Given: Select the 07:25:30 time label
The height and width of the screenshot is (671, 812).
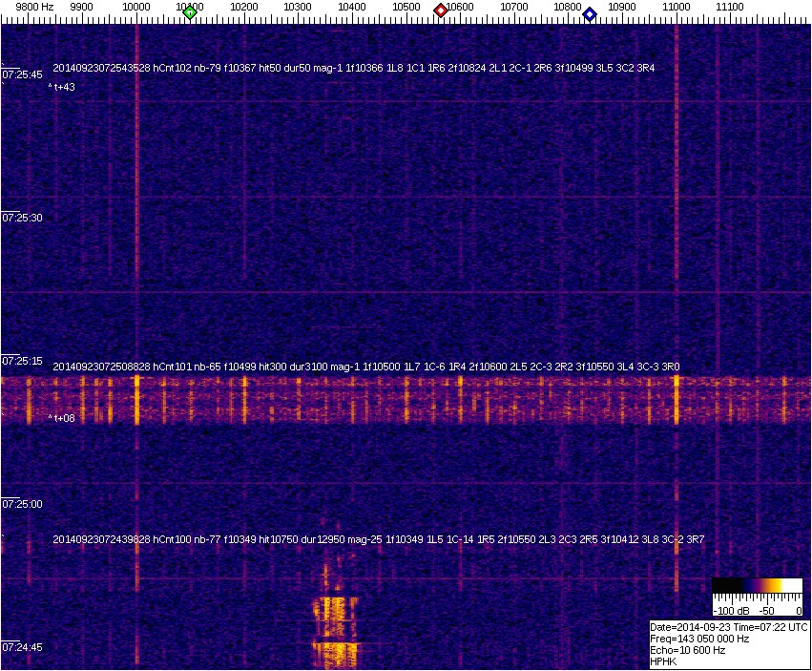Looking at the screenshot, I should pyautogui.click(x=23, y=218).
